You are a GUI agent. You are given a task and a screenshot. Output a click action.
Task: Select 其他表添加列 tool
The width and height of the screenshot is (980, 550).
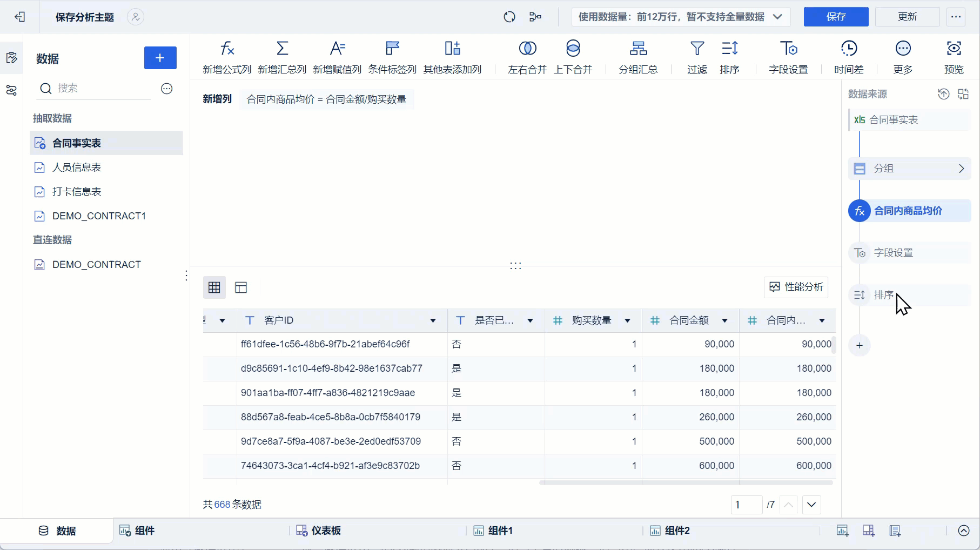(452, 57)
